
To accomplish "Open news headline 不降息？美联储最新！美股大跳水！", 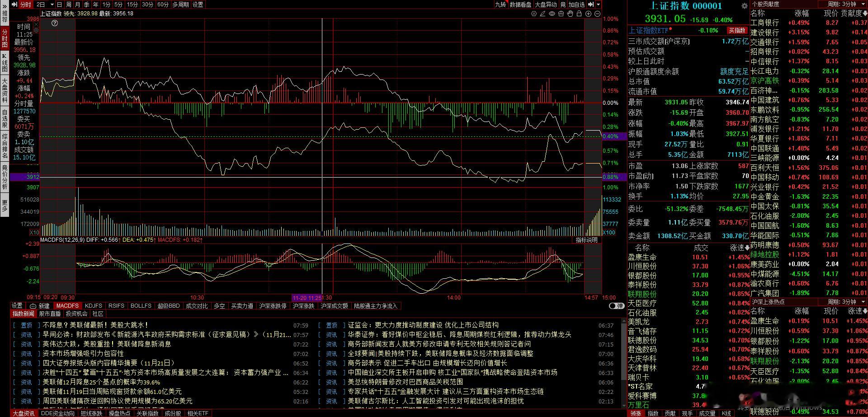I will point(95,325).
